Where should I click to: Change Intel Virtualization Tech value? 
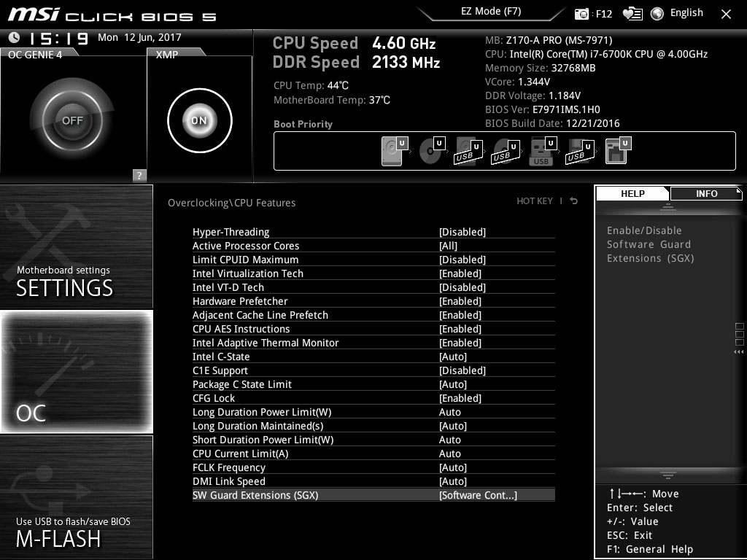coord(460,273)
